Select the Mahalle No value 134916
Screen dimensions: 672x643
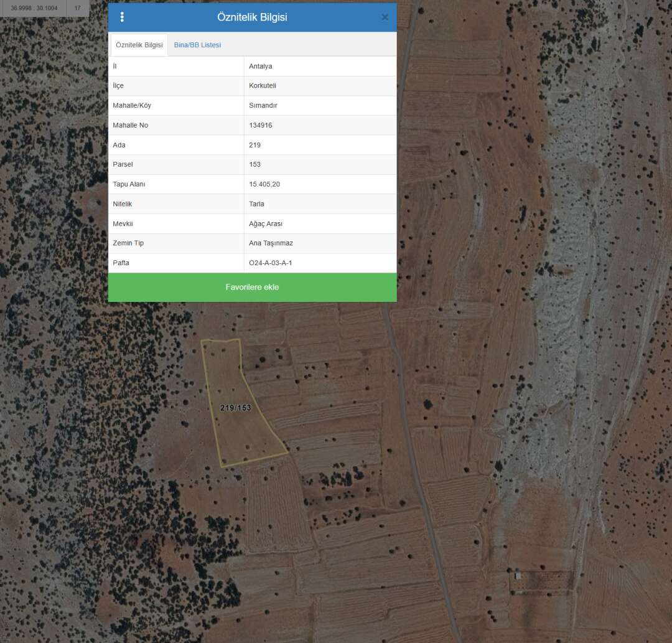261,125
